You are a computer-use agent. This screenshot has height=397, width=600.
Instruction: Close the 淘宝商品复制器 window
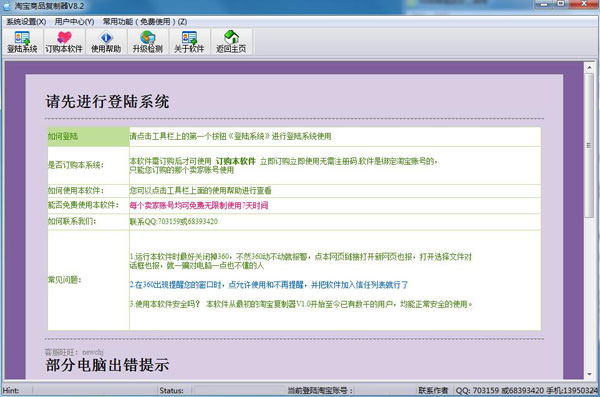pyautogui.click(x=584, y=4)
